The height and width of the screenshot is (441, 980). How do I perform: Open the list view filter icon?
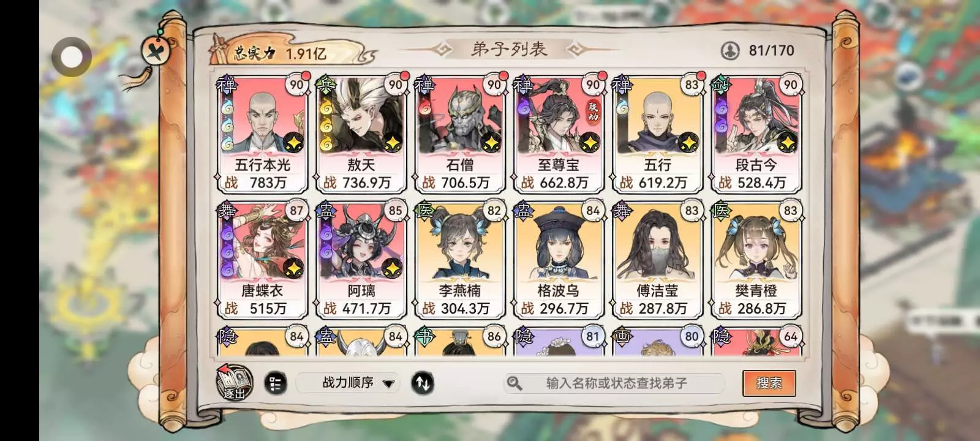pyautogui.click(x=276, y=383)
